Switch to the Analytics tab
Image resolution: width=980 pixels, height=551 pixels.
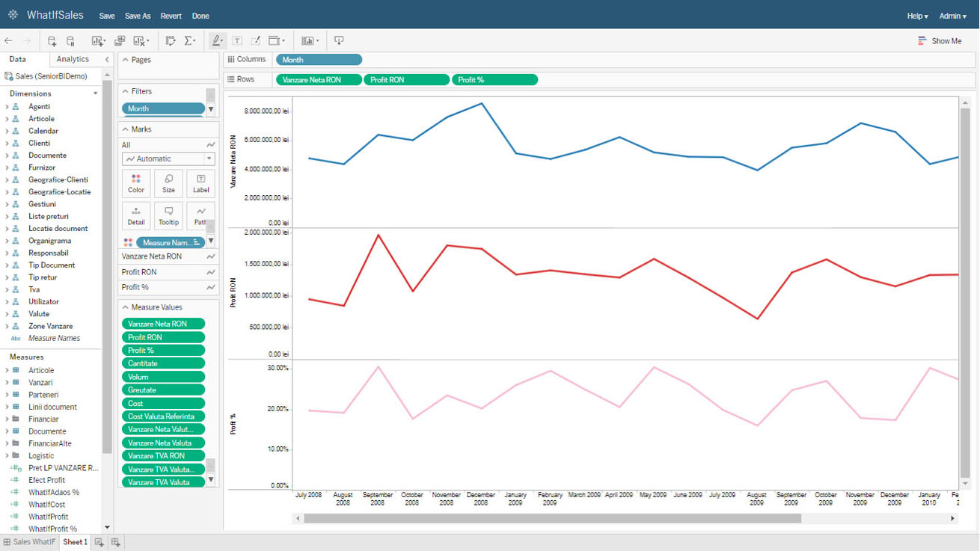pos(73,59)
